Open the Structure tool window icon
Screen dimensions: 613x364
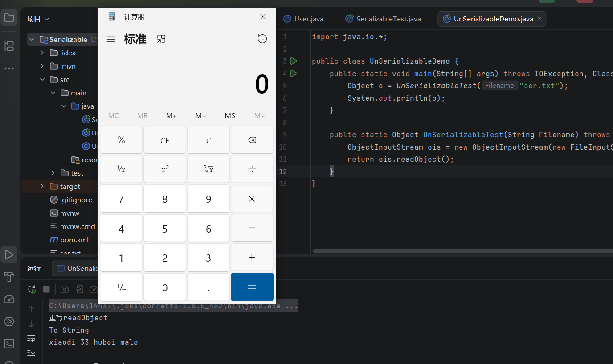[9, 46]
